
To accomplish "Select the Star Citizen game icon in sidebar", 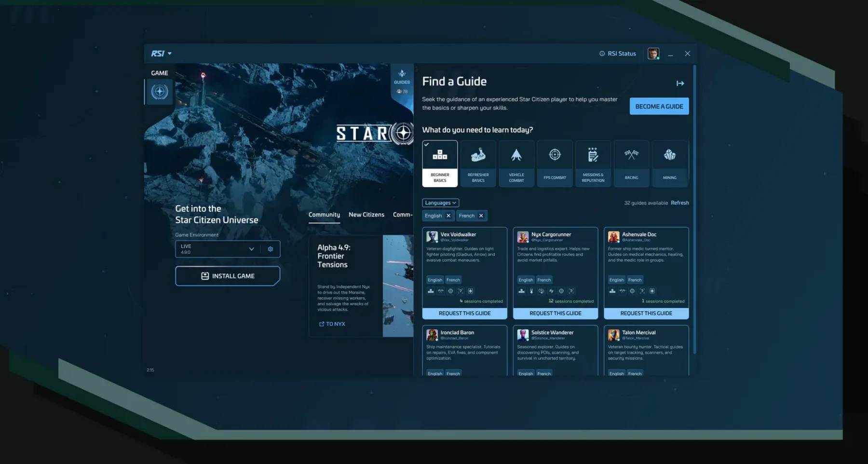I will click(160, 92).
